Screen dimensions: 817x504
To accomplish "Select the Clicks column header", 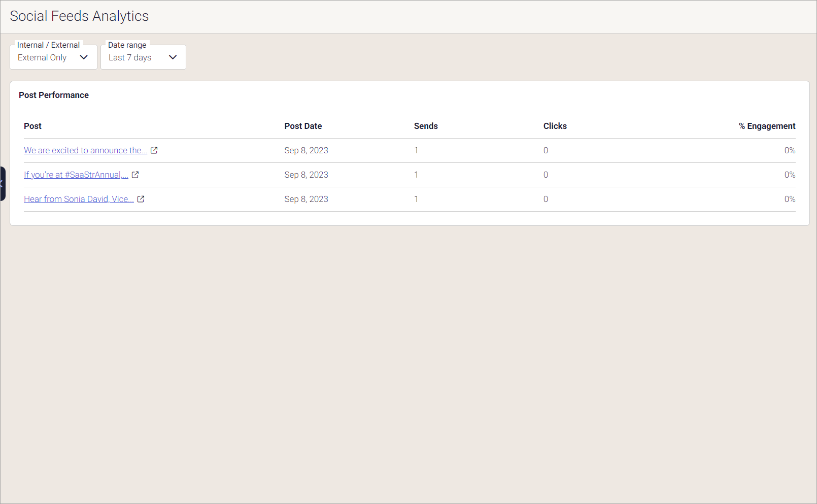I will pos(555,126).
